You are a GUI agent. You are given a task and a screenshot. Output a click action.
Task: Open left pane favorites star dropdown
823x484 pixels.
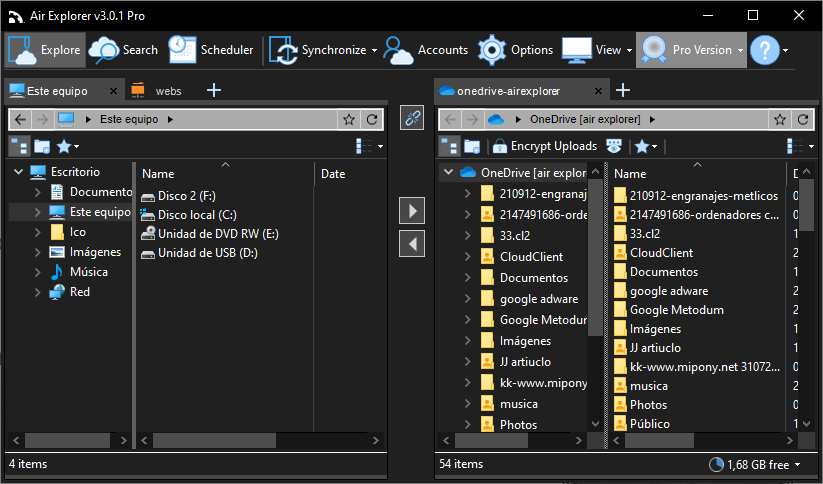pyautogui.click(x=67, y=146)
